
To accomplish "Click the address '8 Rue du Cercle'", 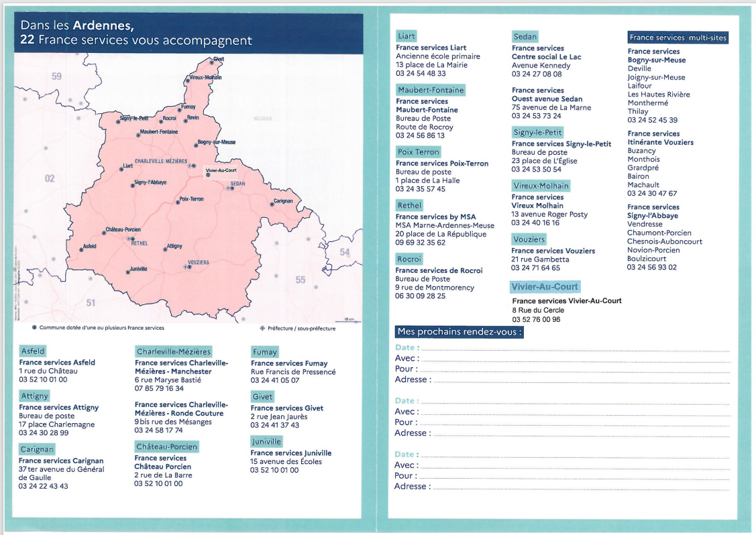I will [x=538, y=310].
